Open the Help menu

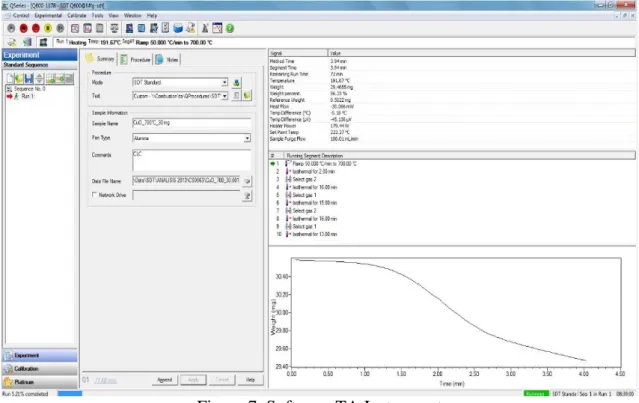pyautogui.click(x=152, y=15)
